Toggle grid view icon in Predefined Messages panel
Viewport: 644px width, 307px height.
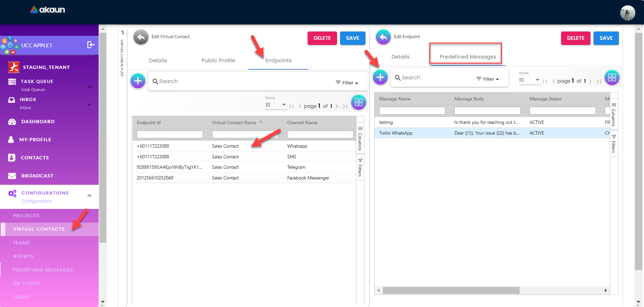point(612,78)
